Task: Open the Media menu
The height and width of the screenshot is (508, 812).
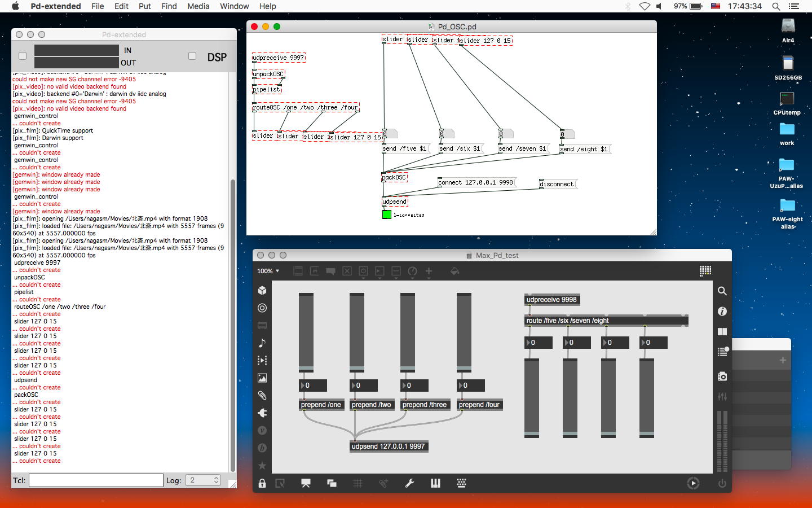Action: point(198,6)
